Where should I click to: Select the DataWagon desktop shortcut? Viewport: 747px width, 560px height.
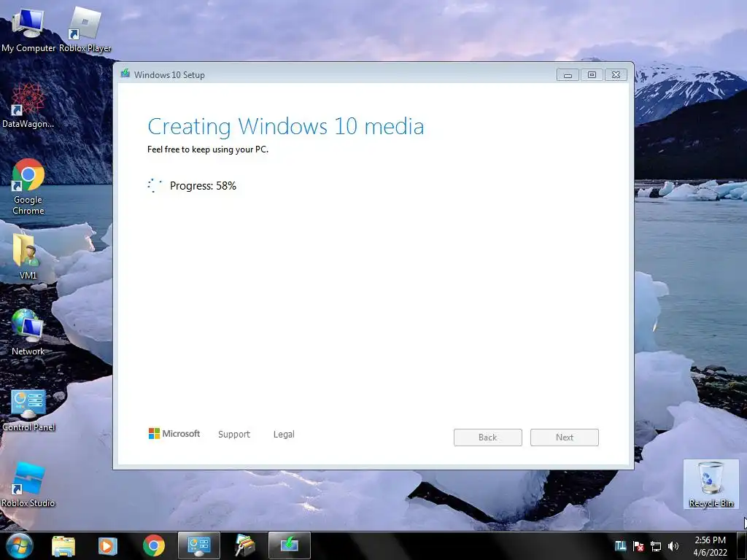(x=28, y=106)
